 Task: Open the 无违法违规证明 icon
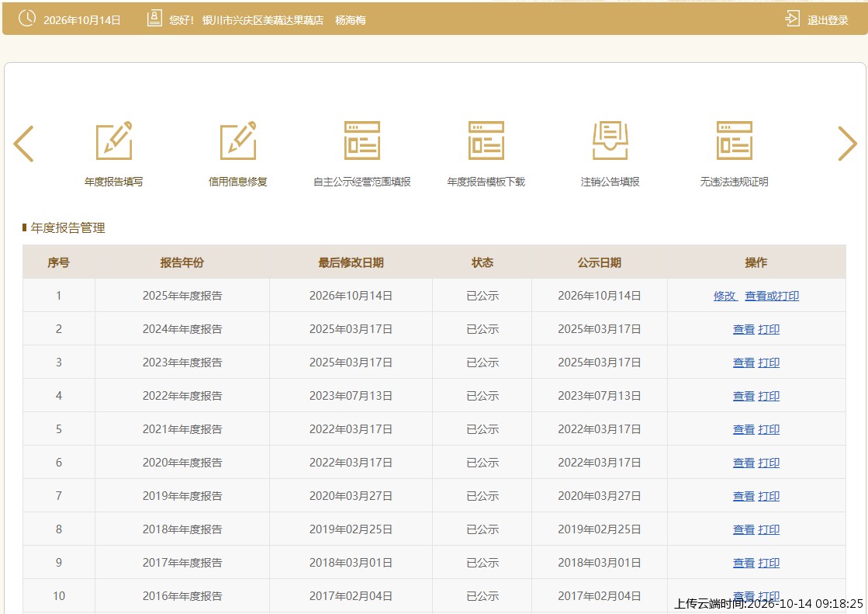pyautogui.click(x=734, y=140)
